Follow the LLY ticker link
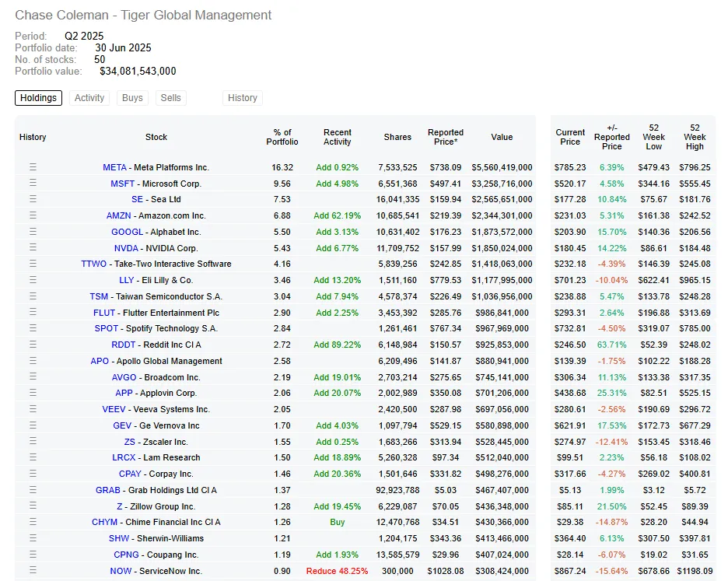Screen dimensions: 728x581 127,280
